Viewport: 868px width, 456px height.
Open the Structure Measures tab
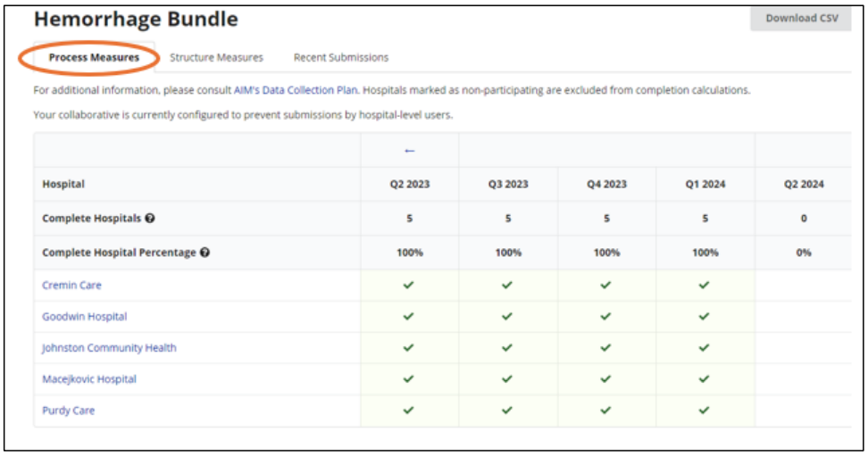click(216, 58)
